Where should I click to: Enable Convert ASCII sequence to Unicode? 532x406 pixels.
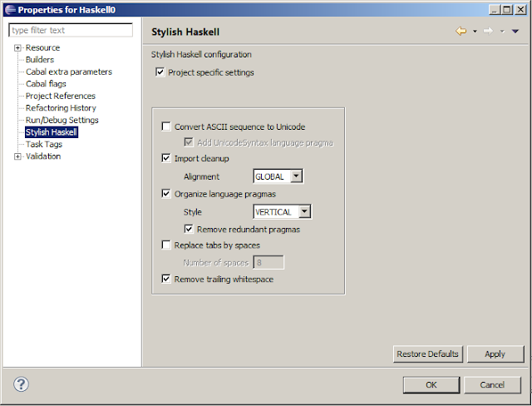[166, 126]
